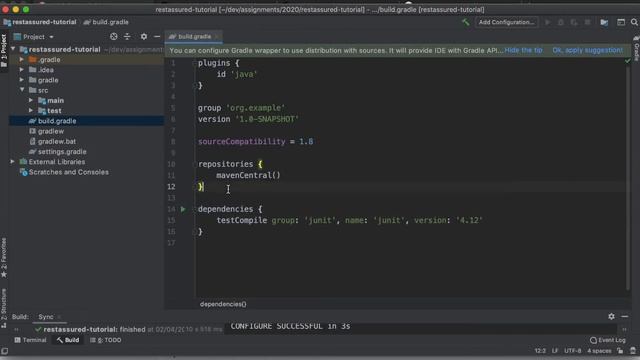Collapse the restassured-tutorial root node
This screenshot has width=640, height=360.
[x=13, y=49]
